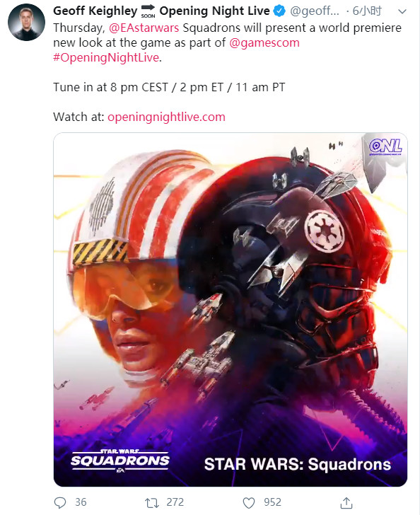The image size is (420, 515).
Task: Click the reply speech bubble icon
Action: click(x=60, y=502)
